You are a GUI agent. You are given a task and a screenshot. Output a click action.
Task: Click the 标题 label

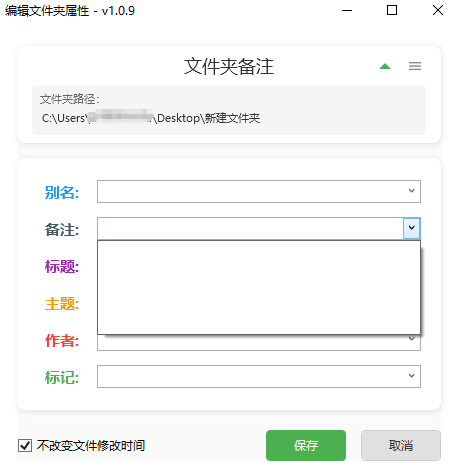62,266
